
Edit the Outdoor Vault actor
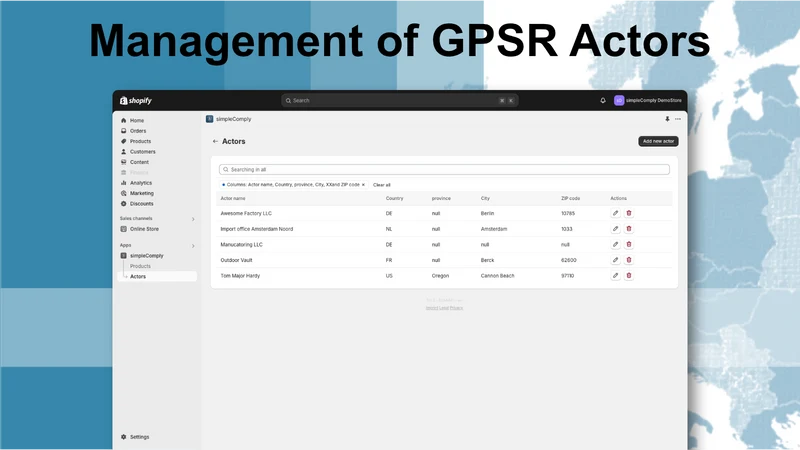pos(615,260)
